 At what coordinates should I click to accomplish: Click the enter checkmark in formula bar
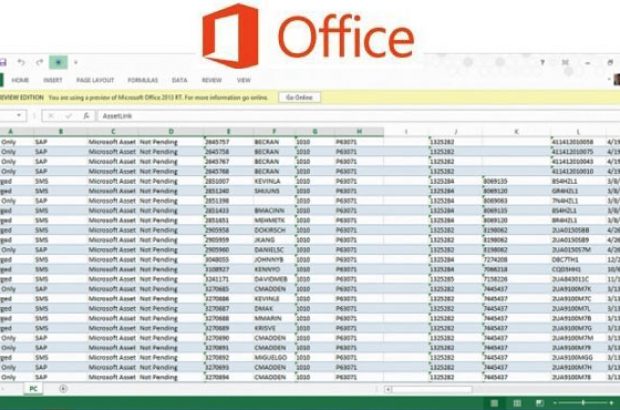68,116
